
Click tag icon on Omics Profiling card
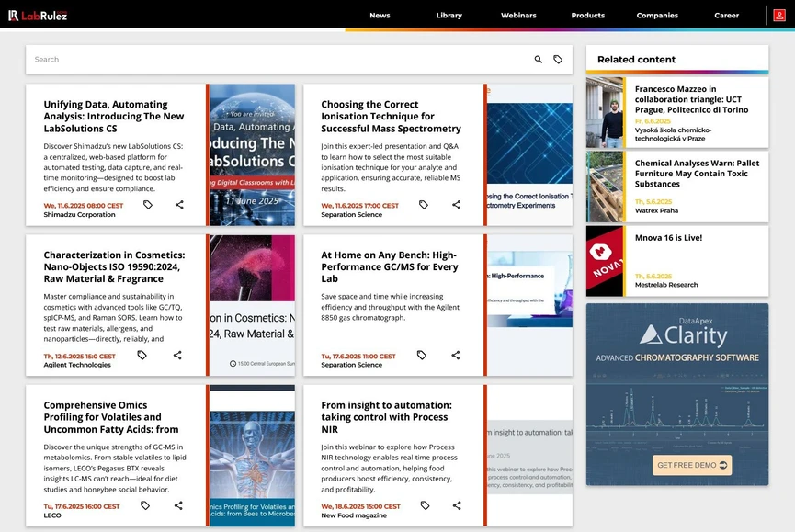145,505
